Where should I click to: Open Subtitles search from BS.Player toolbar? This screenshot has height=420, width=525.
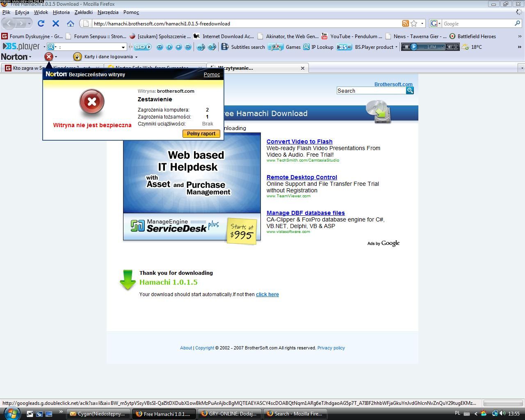pyautogui.click(x=243, y=47)
